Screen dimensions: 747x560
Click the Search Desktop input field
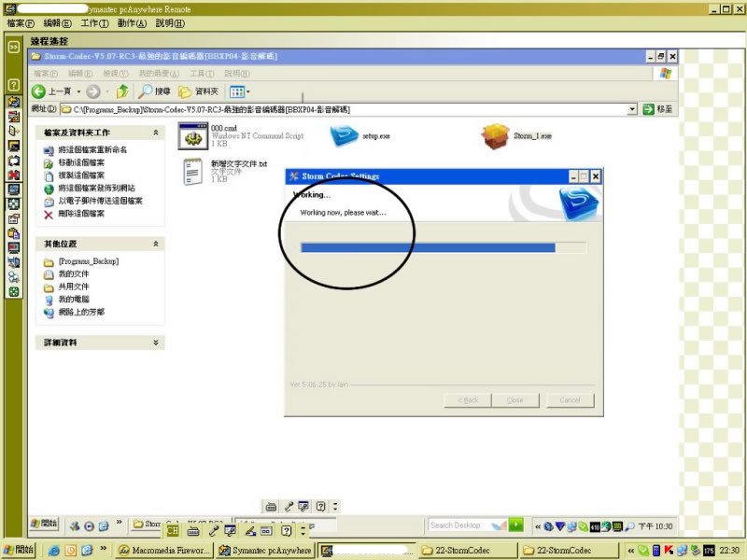[459, 525]
